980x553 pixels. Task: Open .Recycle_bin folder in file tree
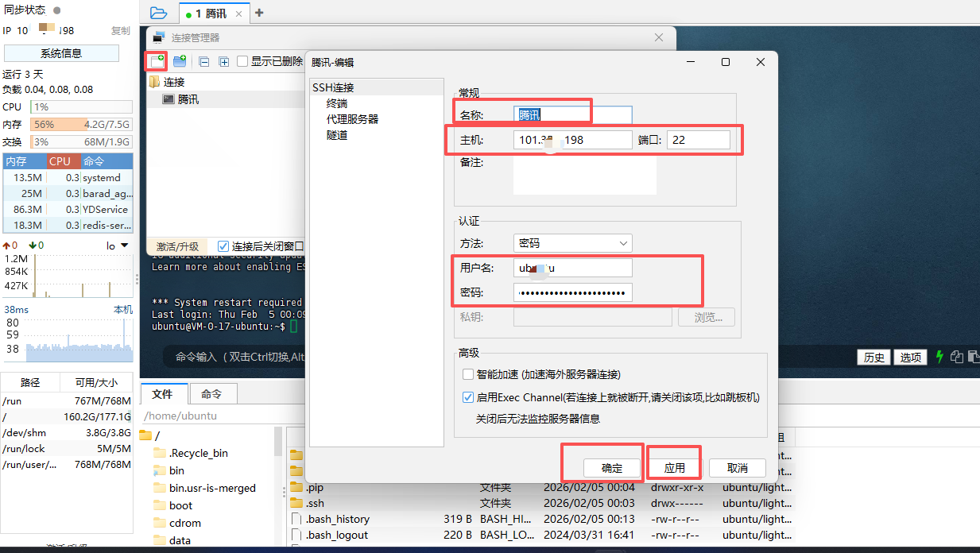(199, 453)
